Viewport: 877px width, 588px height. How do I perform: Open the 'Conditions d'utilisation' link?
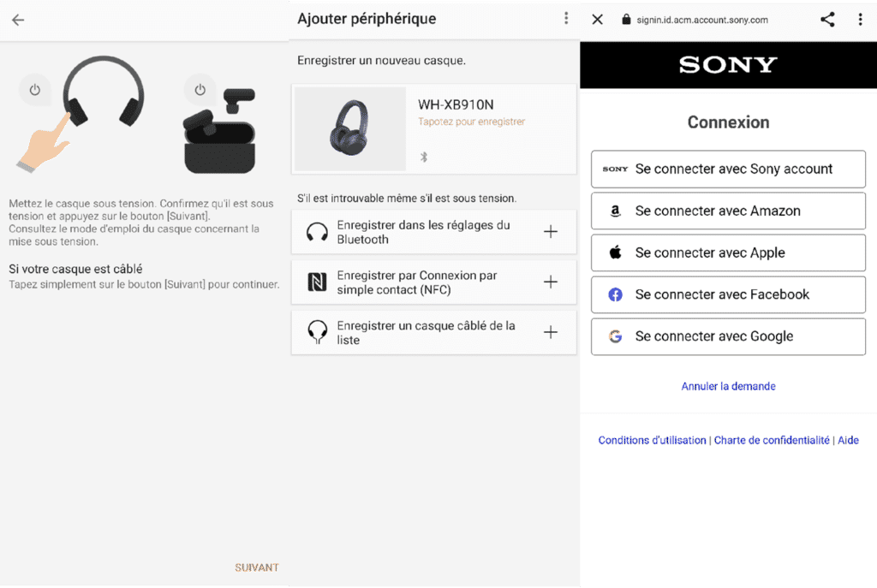tap(652, 441)
